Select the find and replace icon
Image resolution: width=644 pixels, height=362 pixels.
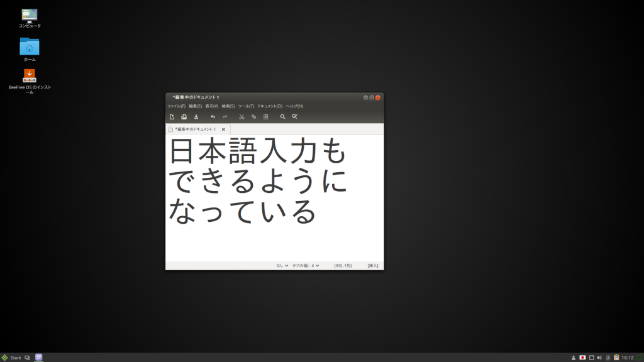294,117
